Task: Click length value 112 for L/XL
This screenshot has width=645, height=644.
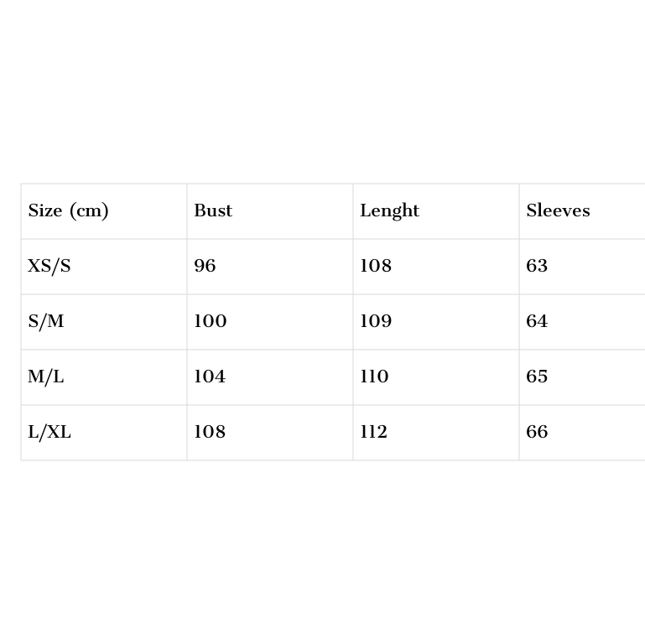Action: click(373, 433)
